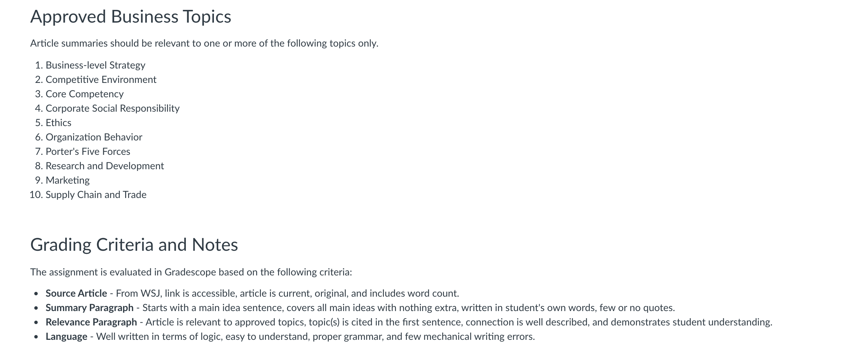Click the bold Source Article label
This screenshot has height=346, width=868.
tap(76, 293)
